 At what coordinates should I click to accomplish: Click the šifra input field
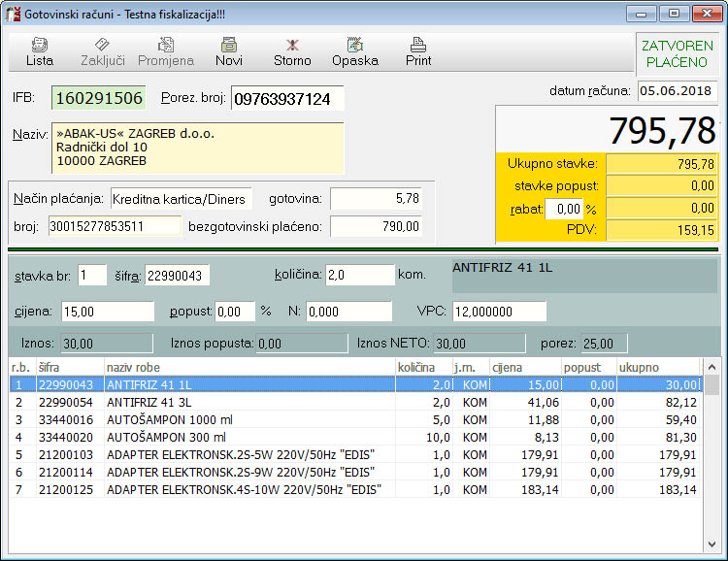tap(178, 276)
